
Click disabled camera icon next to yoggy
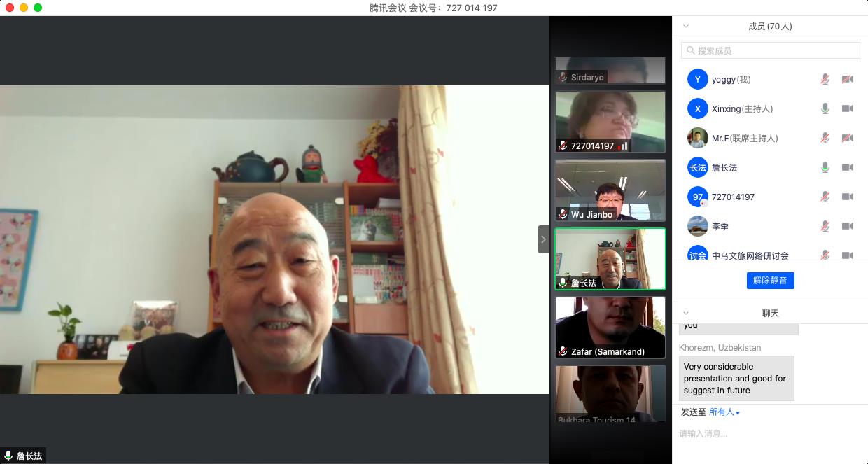(x=847, y=79)
